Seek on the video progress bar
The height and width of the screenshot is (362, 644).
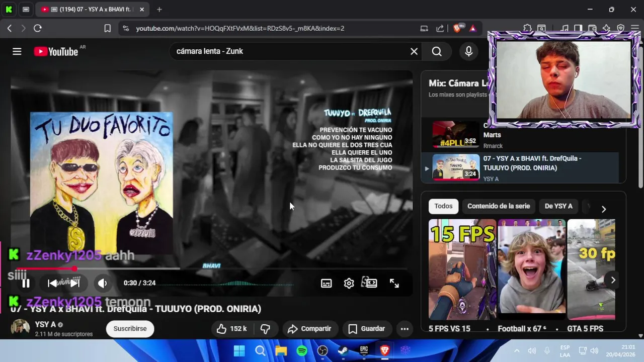(x=211, y=269)
